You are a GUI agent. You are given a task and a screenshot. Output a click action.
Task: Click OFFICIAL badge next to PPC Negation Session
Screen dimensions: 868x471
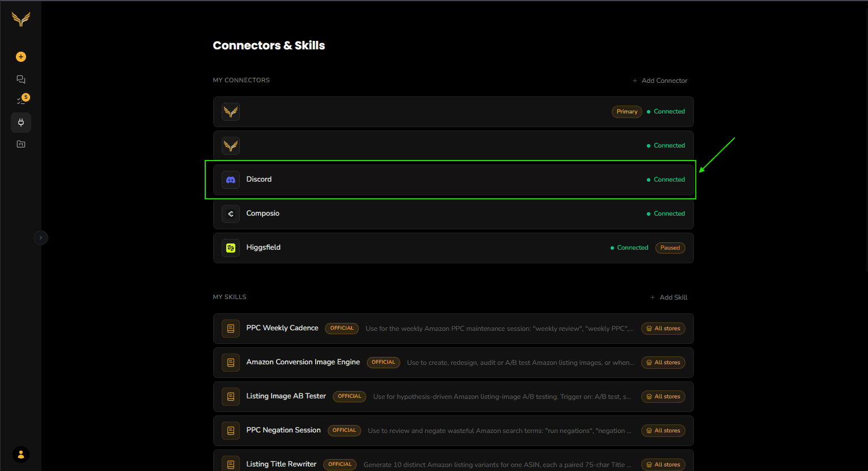point(344,431)
